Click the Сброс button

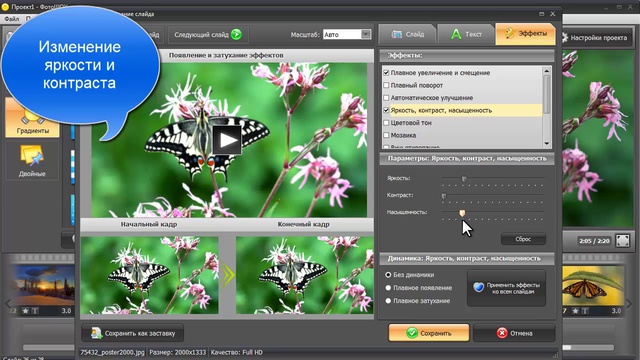tap(523, 239)
